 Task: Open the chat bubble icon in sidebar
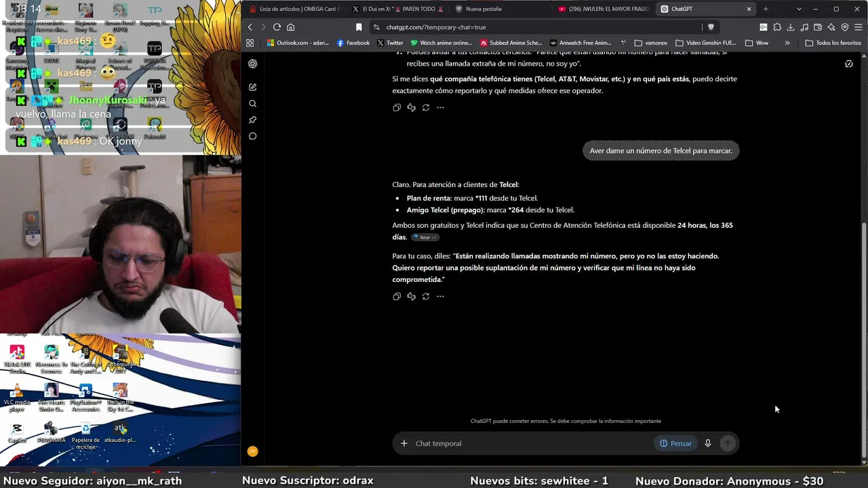point(252,136)
